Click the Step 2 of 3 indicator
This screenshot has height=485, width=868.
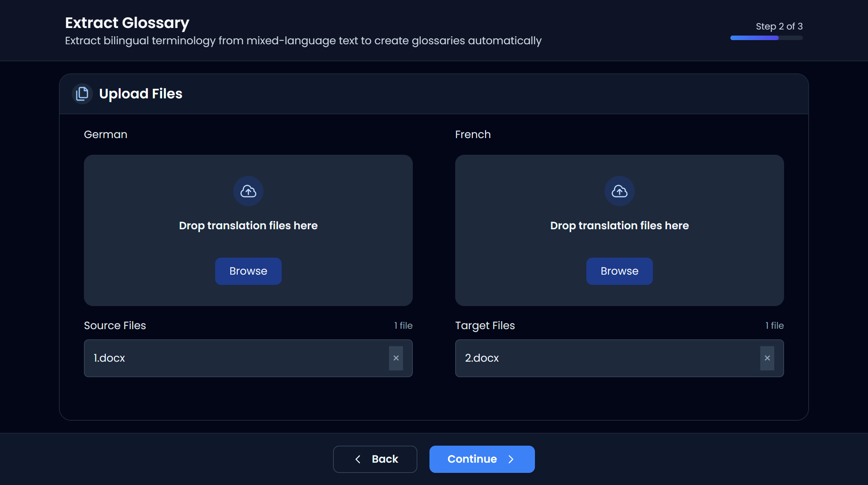coord(779,26)
